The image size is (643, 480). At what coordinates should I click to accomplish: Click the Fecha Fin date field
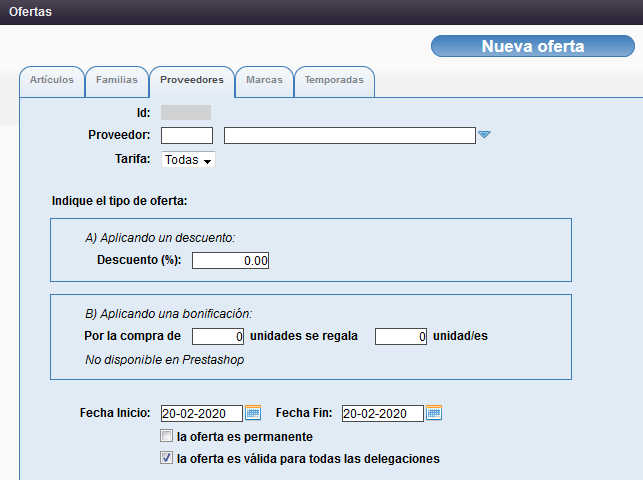pyautogui.click(x=383, y=413)
